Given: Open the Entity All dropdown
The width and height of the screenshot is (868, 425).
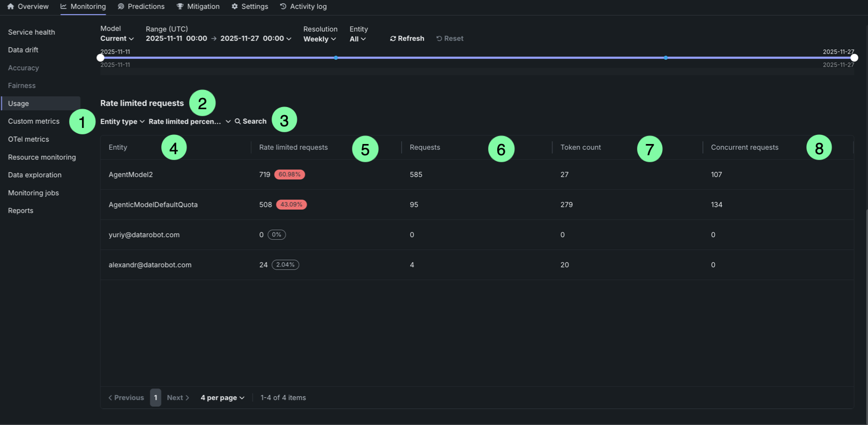Looking at the screenshot, I should pos(358,39).
